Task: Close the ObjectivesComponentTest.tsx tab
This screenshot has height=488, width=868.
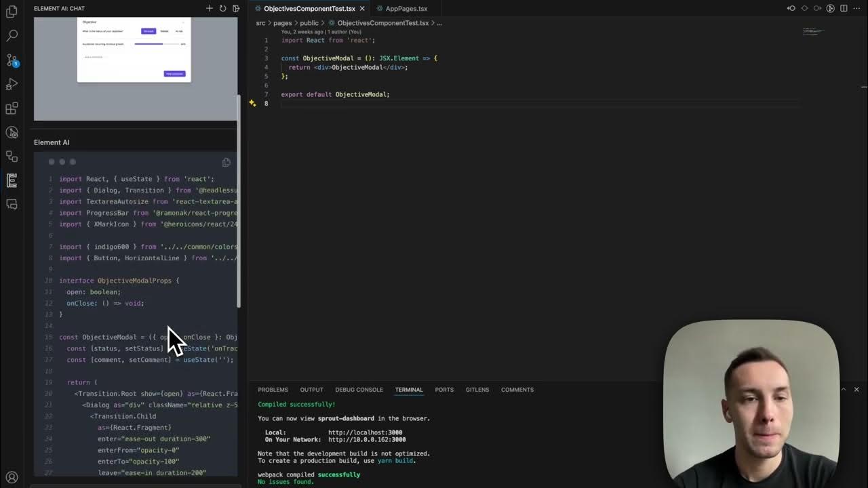Action: [362, 9]
